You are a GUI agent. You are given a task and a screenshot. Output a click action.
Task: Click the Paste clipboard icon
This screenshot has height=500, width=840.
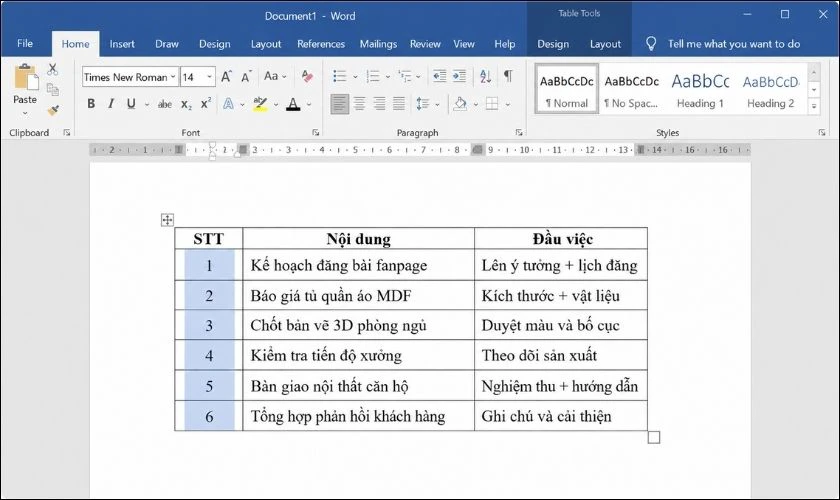pyautogui.click(x=25, y=77)
